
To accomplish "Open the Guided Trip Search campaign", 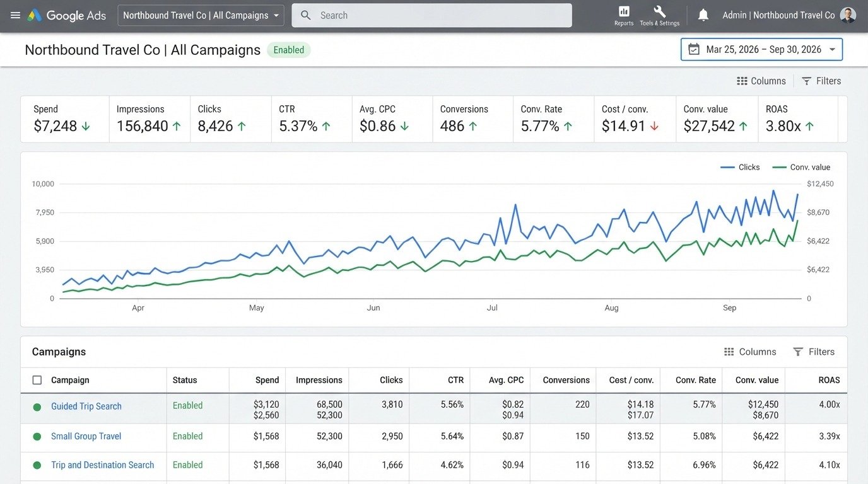I will (x=86, y=406).
